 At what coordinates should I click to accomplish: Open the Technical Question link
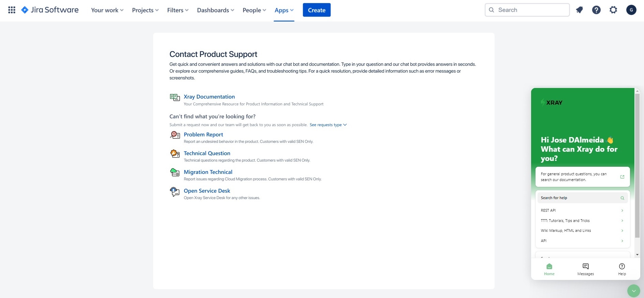(x=207, y=153)
